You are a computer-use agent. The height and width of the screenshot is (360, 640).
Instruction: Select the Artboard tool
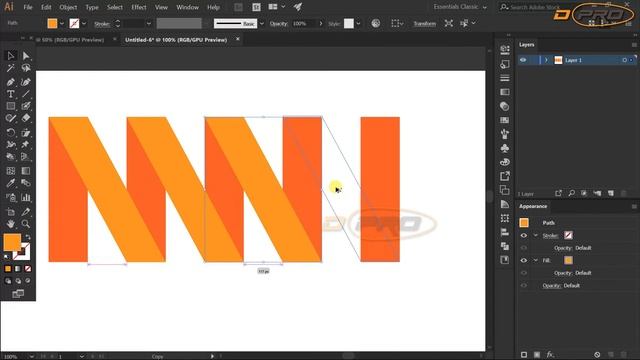(x=11, y=212)
